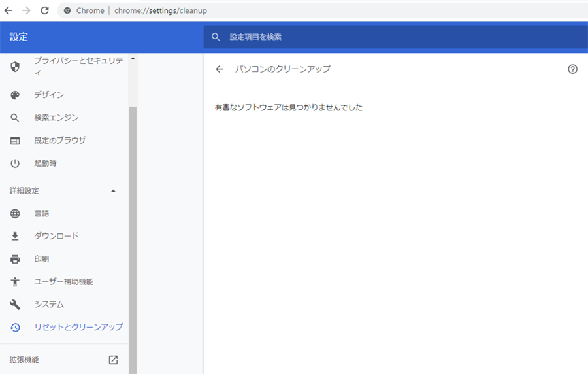Open システム settings
This screenshot has height=374, width=588.
tap(49, 304)
